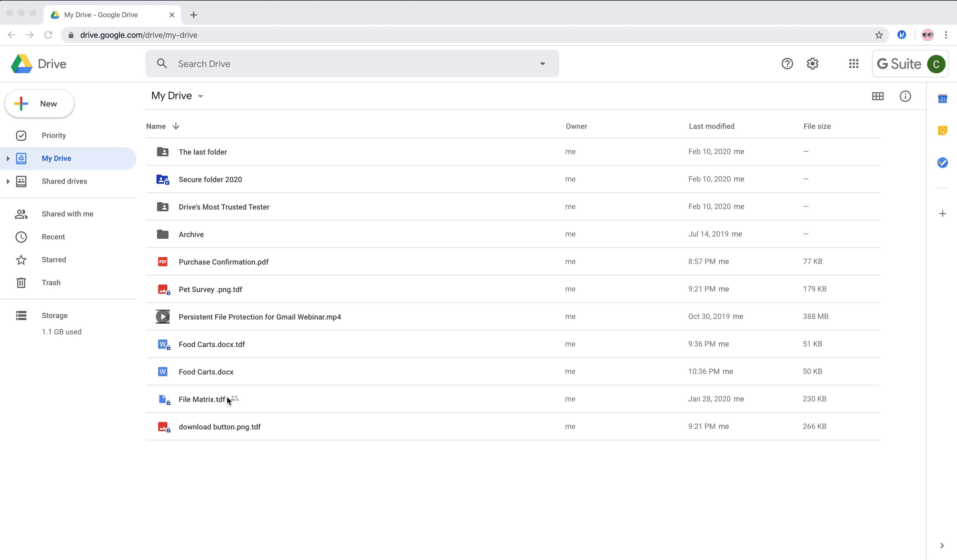Switch to grid view layout
957x560 pixels.
877,96
